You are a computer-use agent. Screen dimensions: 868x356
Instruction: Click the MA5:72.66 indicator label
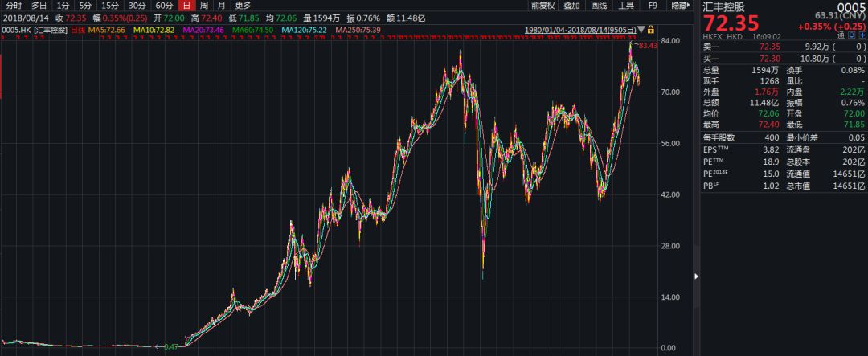108,30
